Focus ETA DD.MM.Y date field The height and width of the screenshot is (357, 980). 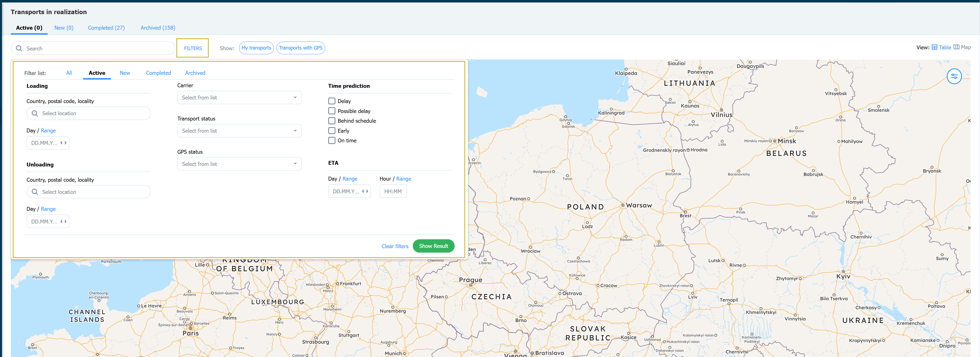click(349, 191)
